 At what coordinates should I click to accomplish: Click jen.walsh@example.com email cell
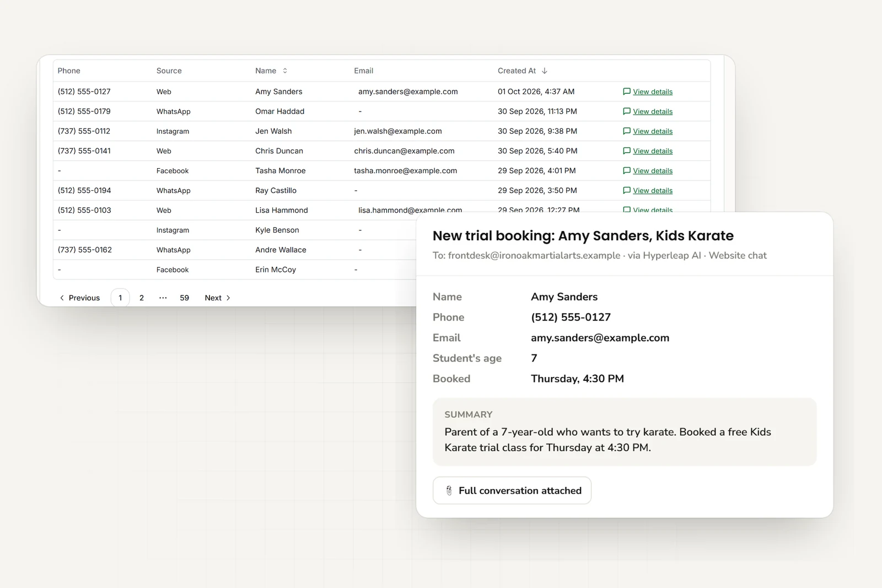coord(398,131)
